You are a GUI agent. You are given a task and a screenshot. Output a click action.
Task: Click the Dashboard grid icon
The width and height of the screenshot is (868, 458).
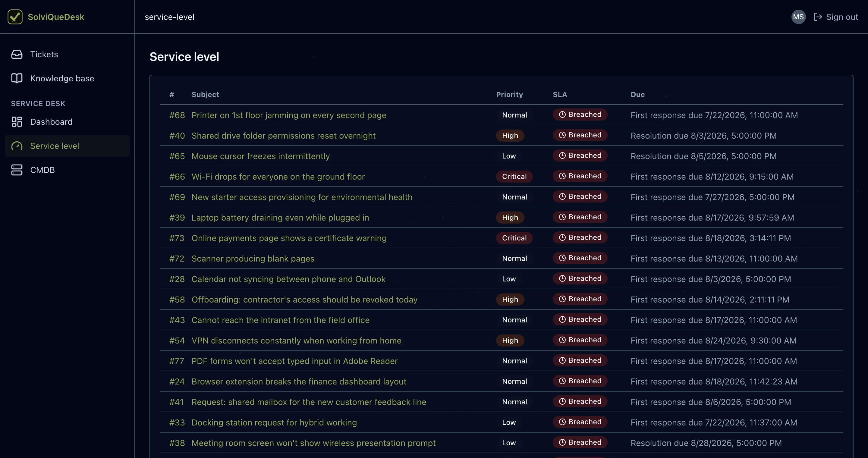[x=17, y=122]
